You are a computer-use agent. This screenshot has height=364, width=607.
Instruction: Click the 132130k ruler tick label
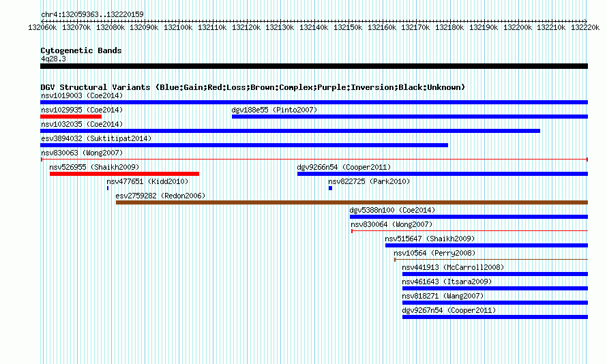pyautogui.click(x=280, y=27)
